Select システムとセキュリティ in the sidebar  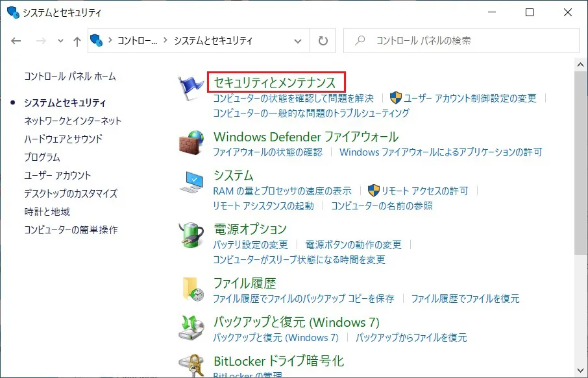[65, 102]
